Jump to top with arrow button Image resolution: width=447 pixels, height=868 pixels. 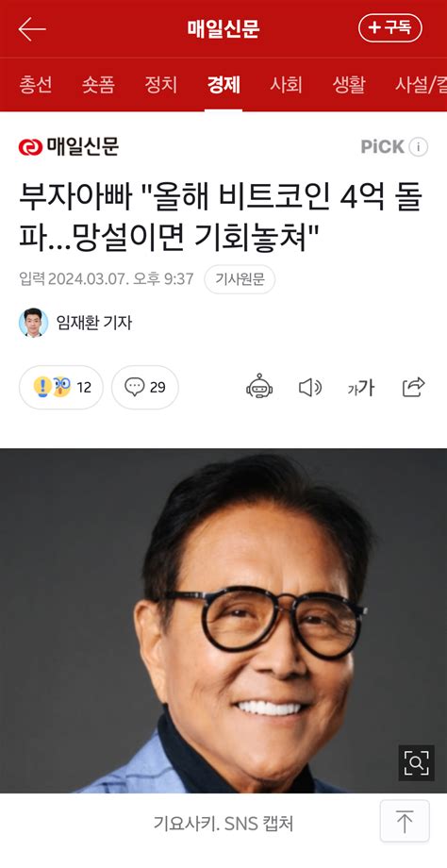click(x=405, y=821)
